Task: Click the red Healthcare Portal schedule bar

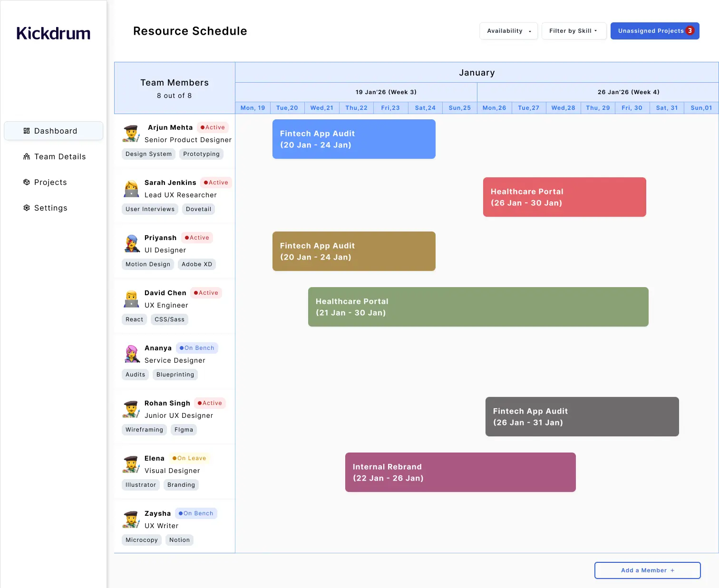Action: [x=564, y=197]
